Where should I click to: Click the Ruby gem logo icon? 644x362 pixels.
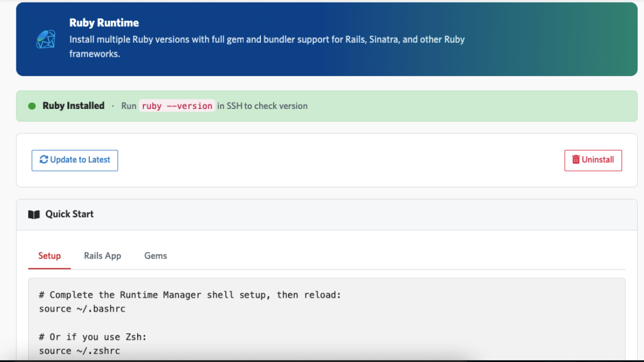point(45,40)
